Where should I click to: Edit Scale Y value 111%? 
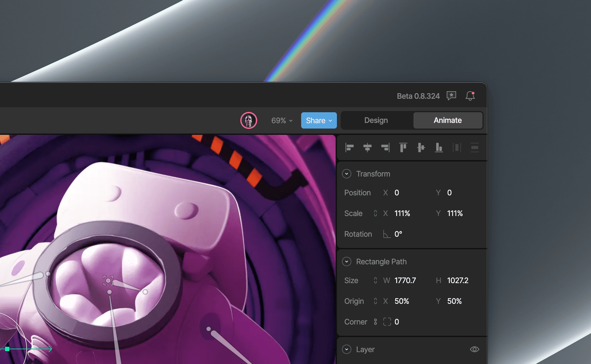click(x=455, y=213)
